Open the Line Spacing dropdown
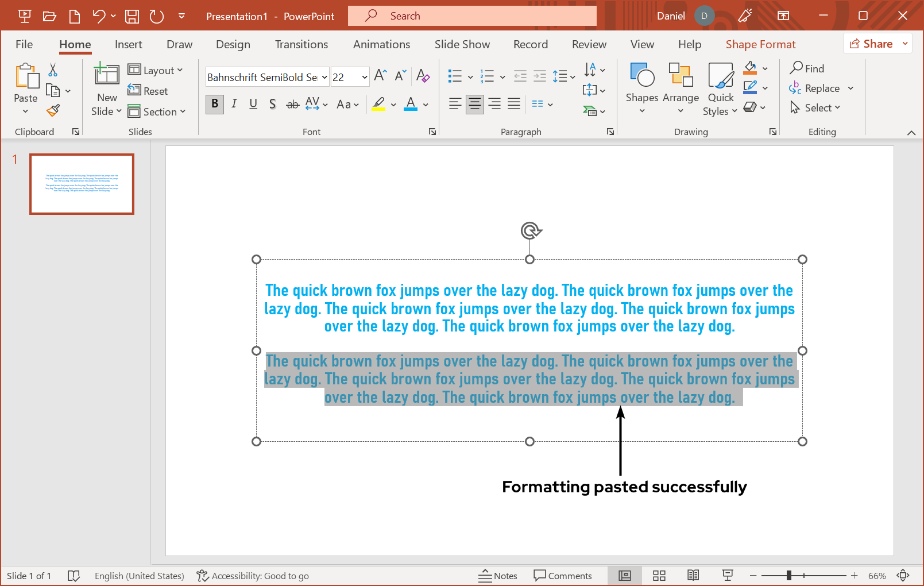The width and height of the screenshot is (924, 586). (x=563, y=76)
